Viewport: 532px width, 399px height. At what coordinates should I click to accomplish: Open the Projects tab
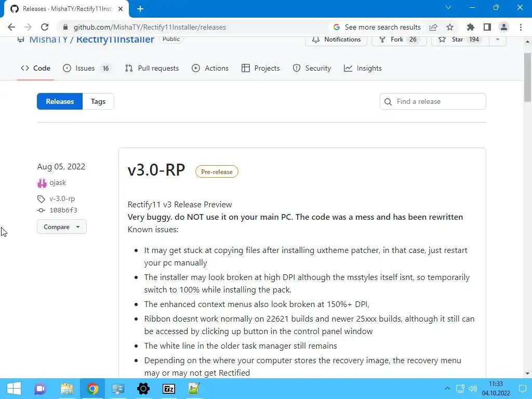point(261,68)
